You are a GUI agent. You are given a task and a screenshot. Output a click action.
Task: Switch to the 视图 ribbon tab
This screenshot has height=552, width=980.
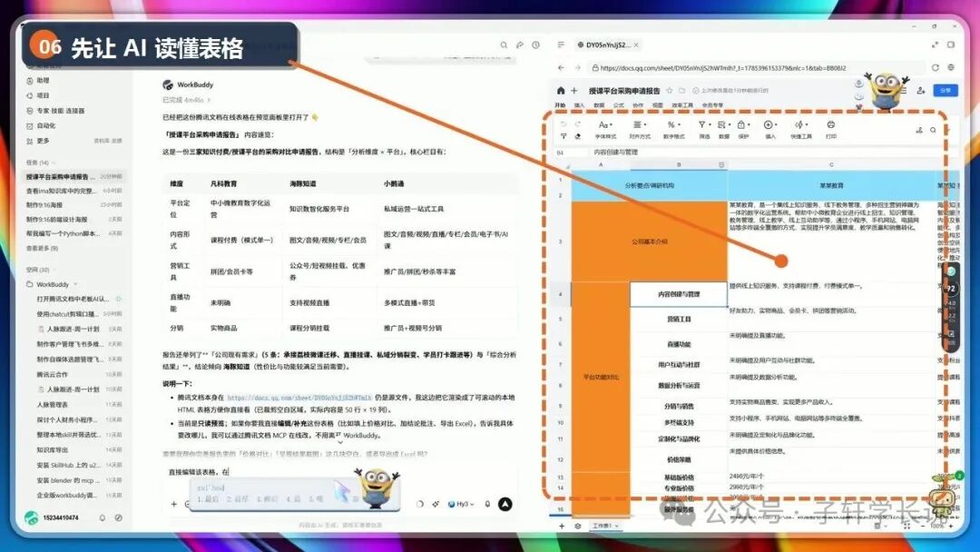(x=658, y=105)
